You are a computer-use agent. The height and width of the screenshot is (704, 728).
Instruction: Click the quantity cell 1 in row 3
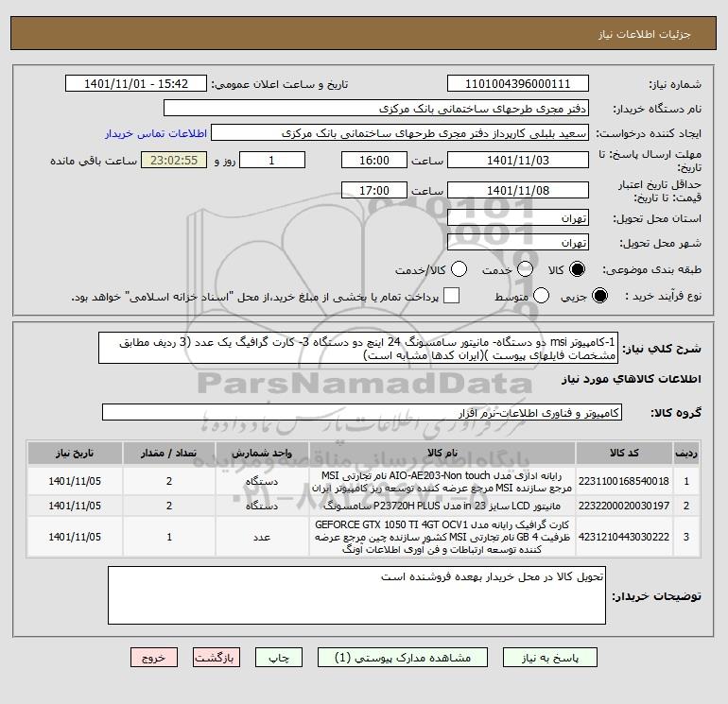(x=169, y=537)
